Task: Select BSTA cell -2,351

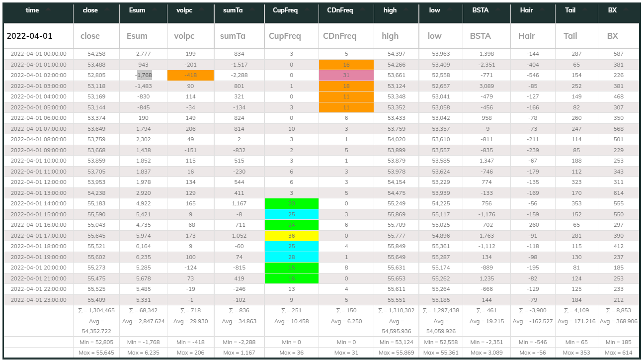Action: (x=486, y=65)
